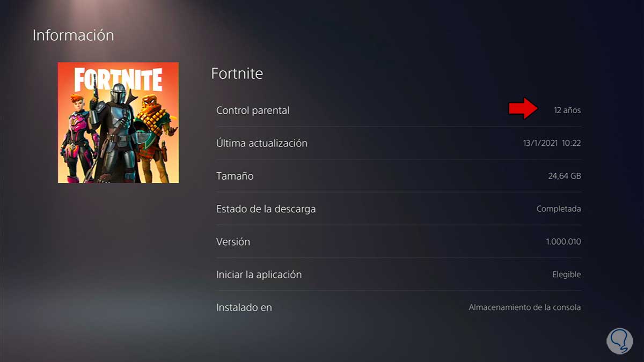The width and height of the screenshot is (644, 362).
Task: Click the Fortnite game title text
Action: click(x=237, y=73)
